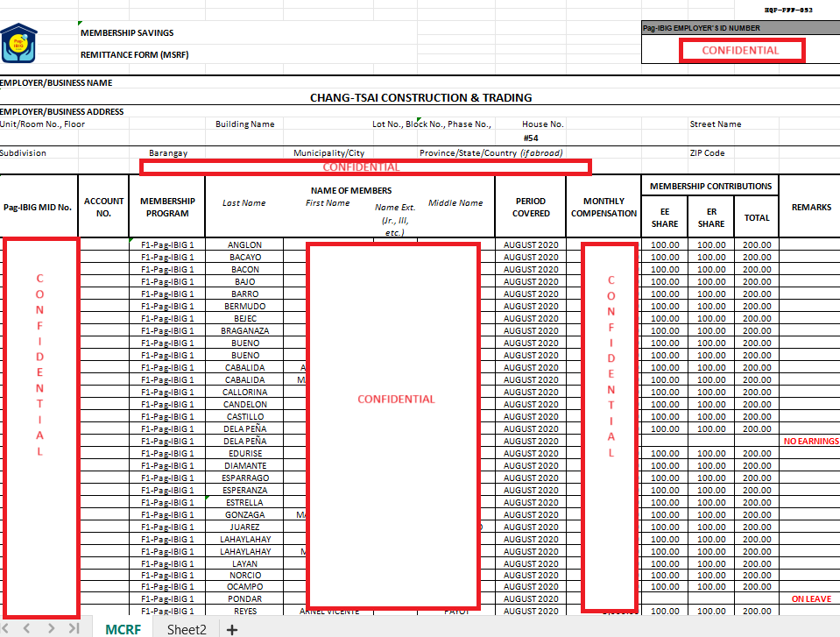Click the ON LEAVE remark cell
Image resolution: width=840 pixels, height=637 pixels.
811,599
